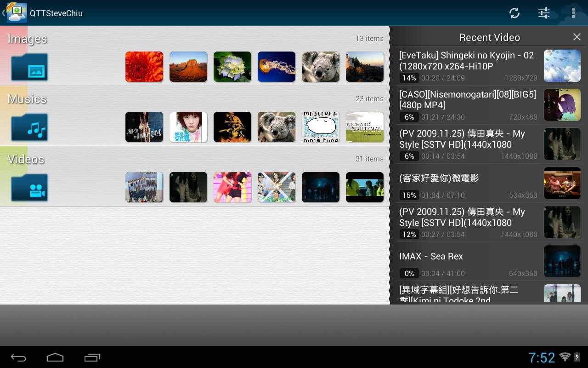This screenshot has height=368, width=588.
Task: Tap the QTTSteveChiu app icon
Action: click(x=17, y=13)
